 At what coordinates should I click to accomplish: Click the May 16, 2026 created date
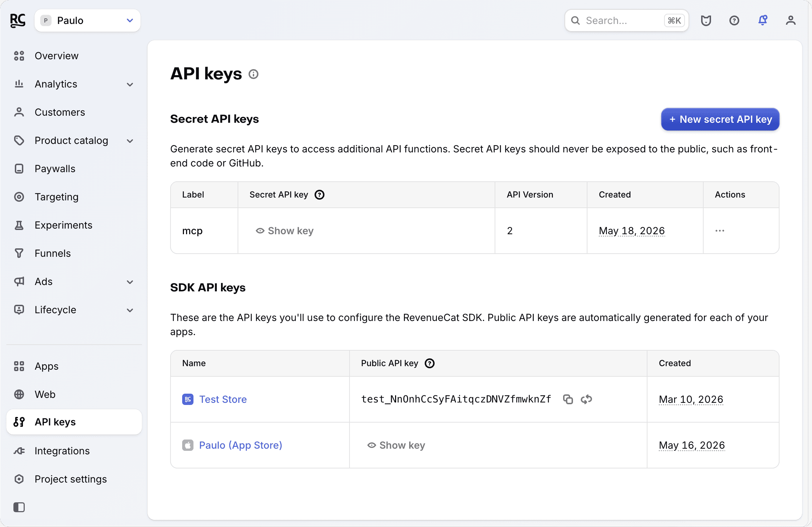coord(692,445)
